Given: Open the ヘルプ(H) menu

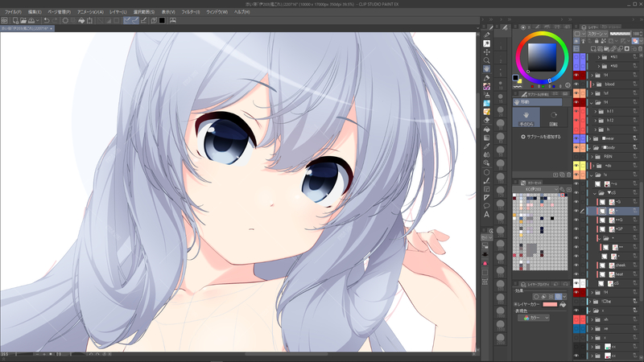Looking at the screenshot, I should pyautogui.click(x=242, y=12).
